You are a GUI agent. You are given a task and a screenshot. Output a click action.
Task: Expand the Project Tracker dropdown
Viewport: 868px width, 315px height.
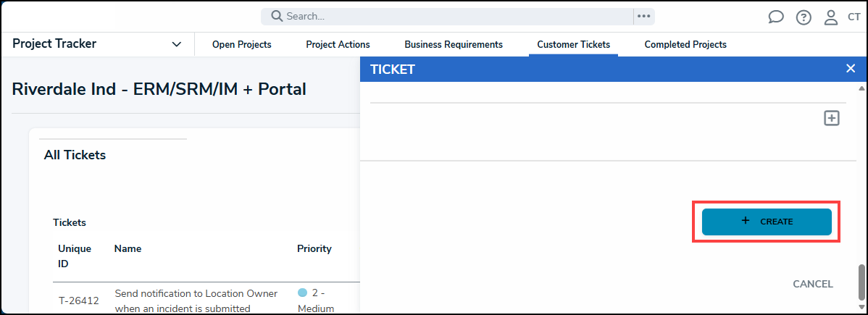[177, 44]
